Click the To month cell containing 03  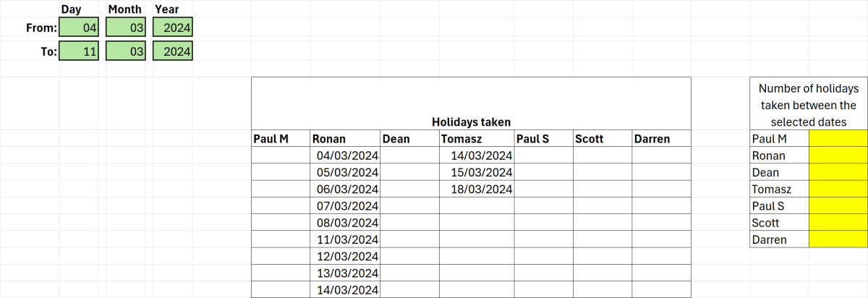pos(126,51)
